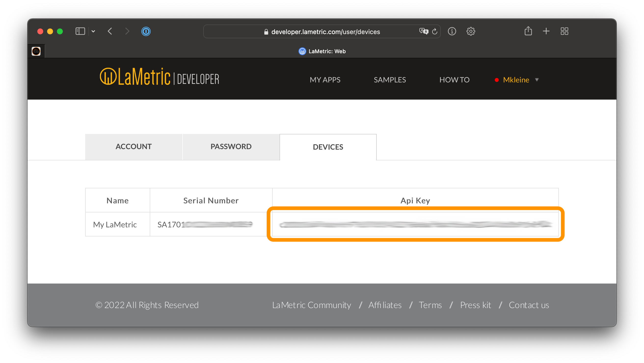Open SAMPLES in navigation
Image resolution: width=644 pixels, height=363 pixels.
tap(390, 80)
